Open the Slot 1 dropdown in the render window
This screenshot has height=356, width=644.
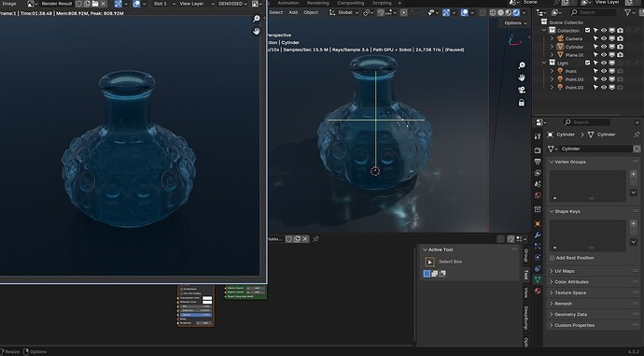coord(164,4)
